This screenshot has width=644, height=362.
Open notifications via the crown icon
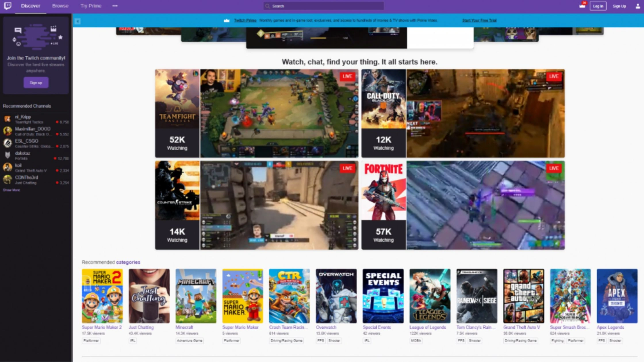click(581, 6)
